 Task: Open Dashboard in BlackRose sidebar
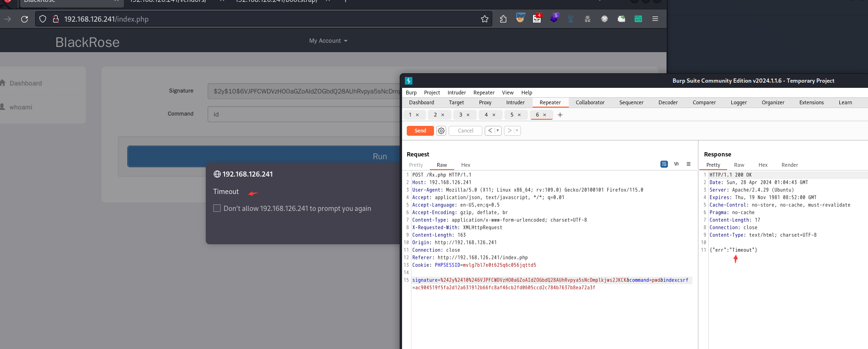pos(25,83)
